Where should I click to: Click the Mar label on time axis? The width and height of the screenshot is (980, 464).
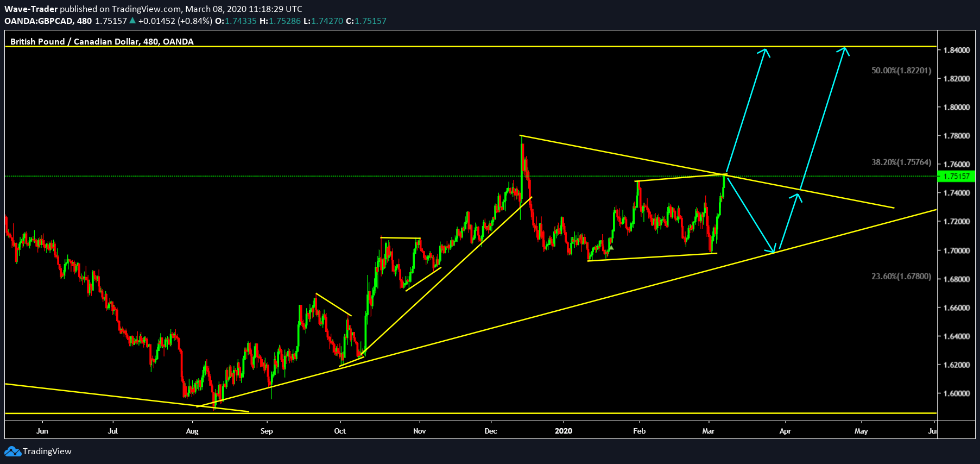click(709, 431)
